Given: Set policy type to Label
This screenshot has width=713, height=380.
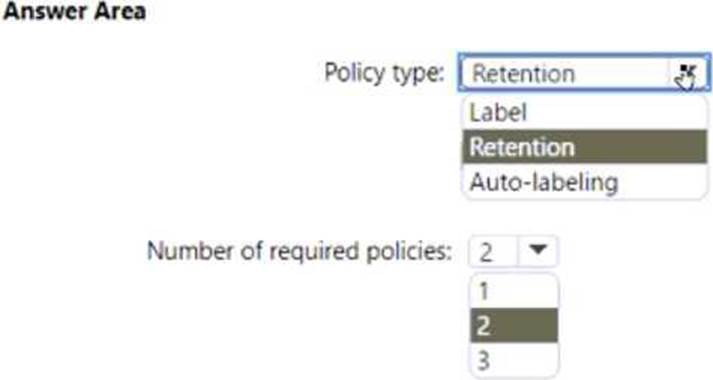Looking at the screenshot, I should [585, 112].
